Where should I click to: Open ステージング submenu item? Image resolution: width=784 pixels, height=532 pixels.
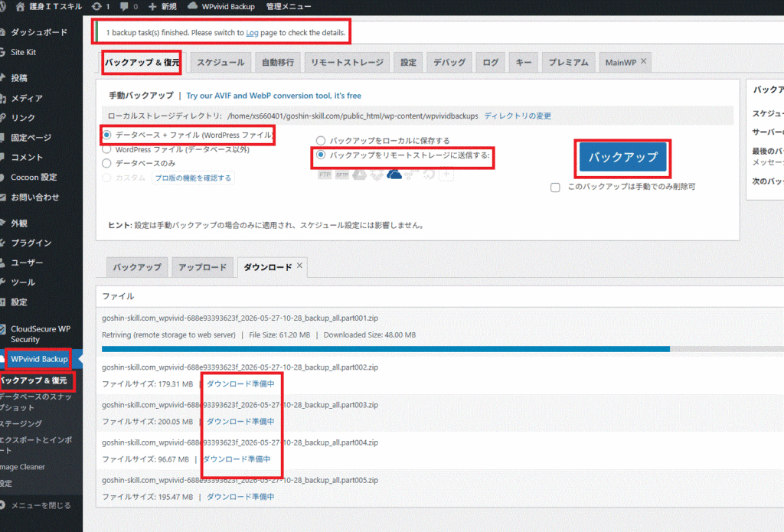pos(21,424)
